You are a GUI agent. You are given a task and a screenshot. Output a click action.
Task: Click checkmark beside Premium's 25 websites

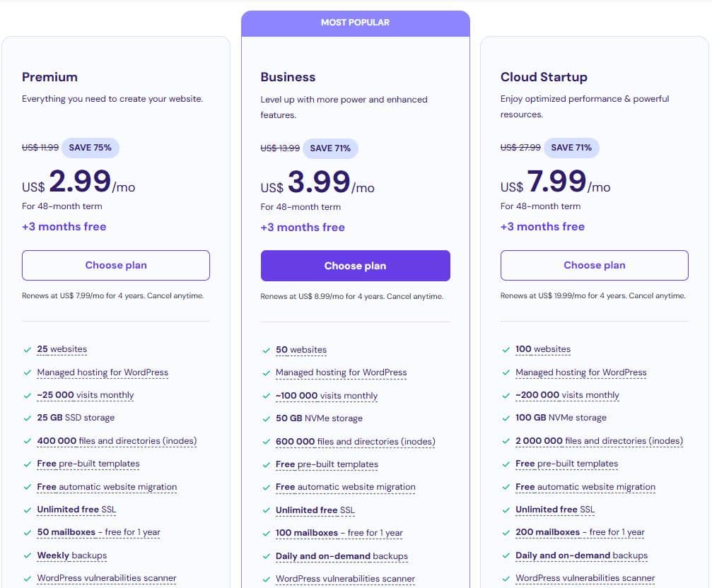click(x=27, y=349)
